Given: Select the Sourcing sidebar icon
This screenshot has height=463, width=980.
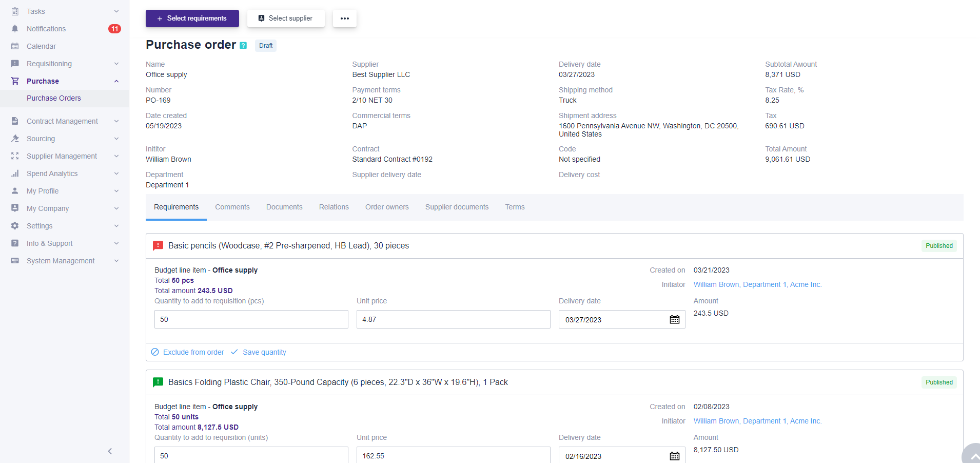Looking at the screenshot, I should point(15,139).
